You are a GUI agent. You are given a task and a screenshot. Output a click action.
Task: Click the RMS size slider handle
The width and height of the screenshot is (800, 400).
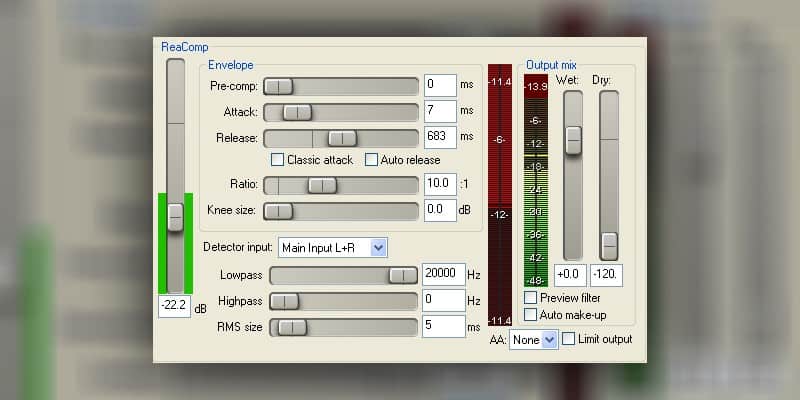(292, 327)
